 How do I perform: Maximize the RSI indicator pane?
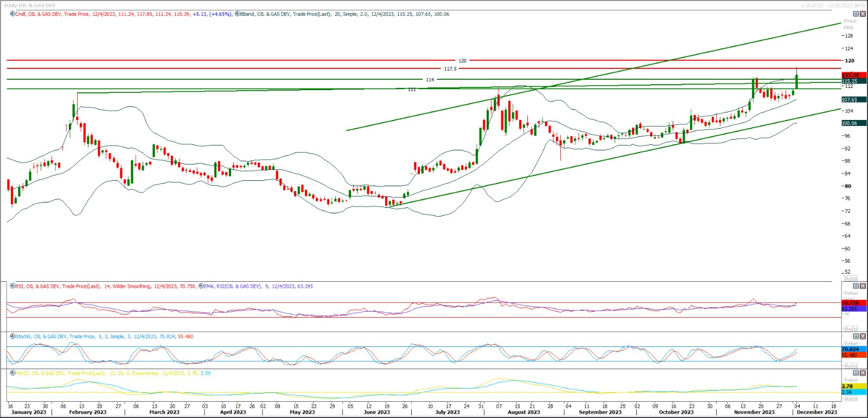coord(856,286)
